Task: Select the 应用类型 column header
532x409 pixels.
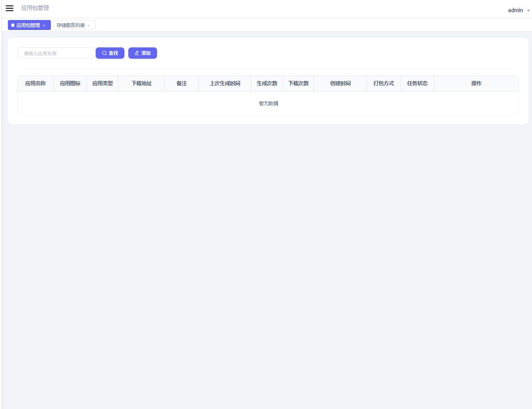Action: [x=103, y=83]
